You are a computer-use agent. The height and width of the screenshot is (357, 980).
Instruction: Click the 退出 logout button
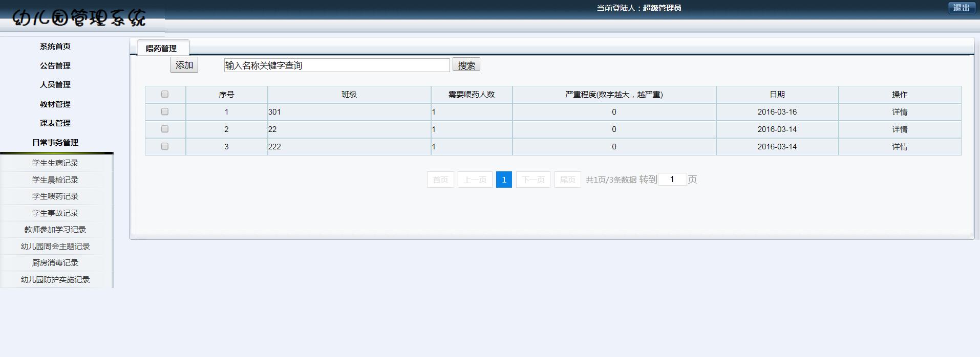[961, 8]
